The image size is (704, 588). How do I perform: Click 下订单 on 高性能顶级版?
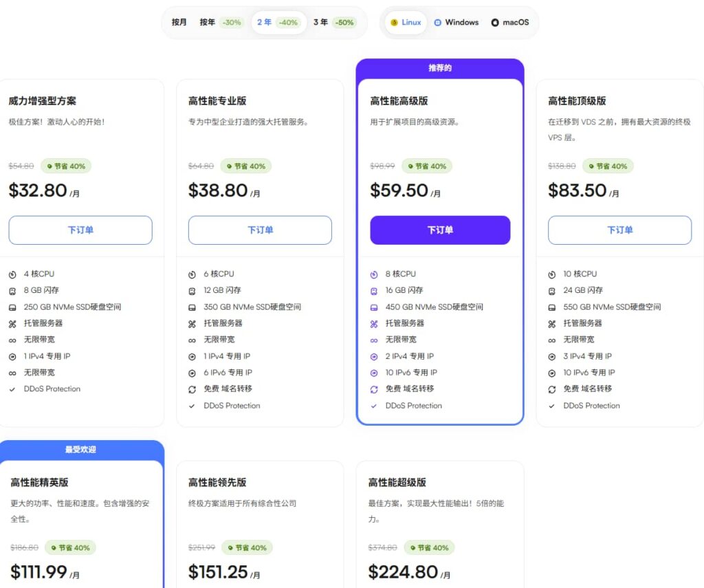(x=620, y=230)
